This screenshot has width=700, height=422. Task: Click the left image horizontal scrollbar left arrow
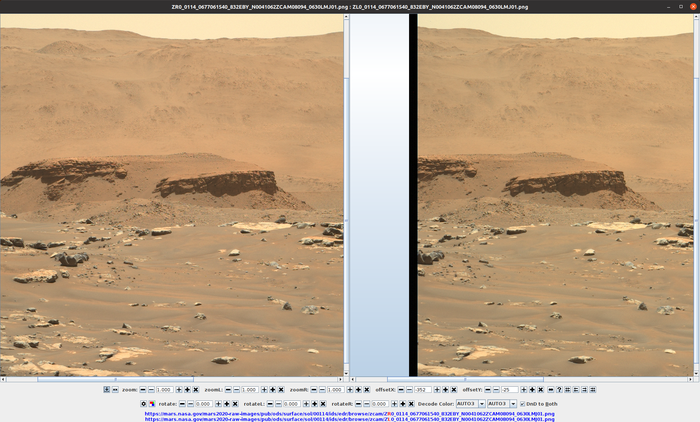[3, 380]
